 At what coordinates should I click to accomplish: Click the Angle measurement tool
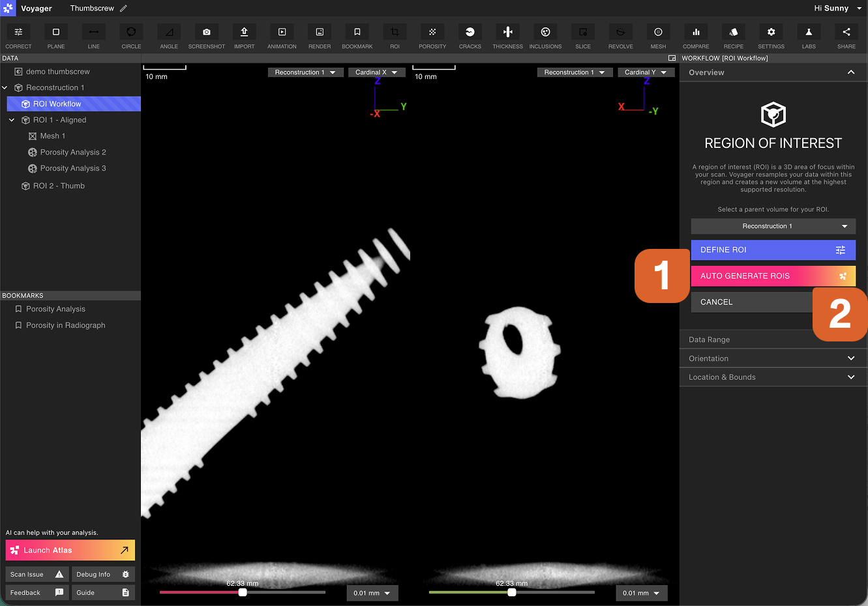point(169,33)
